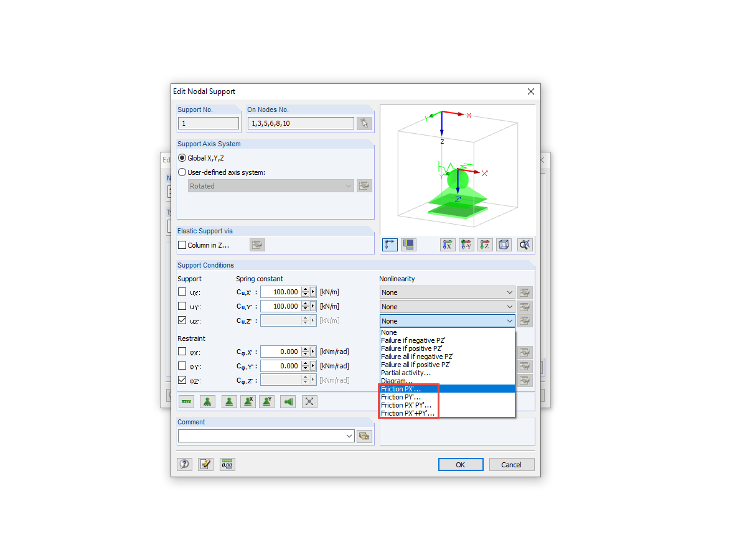Image resolution: width=747 pixels, height=560 pixels.
Task: Open the comment library icon
Action: point(364,436)
